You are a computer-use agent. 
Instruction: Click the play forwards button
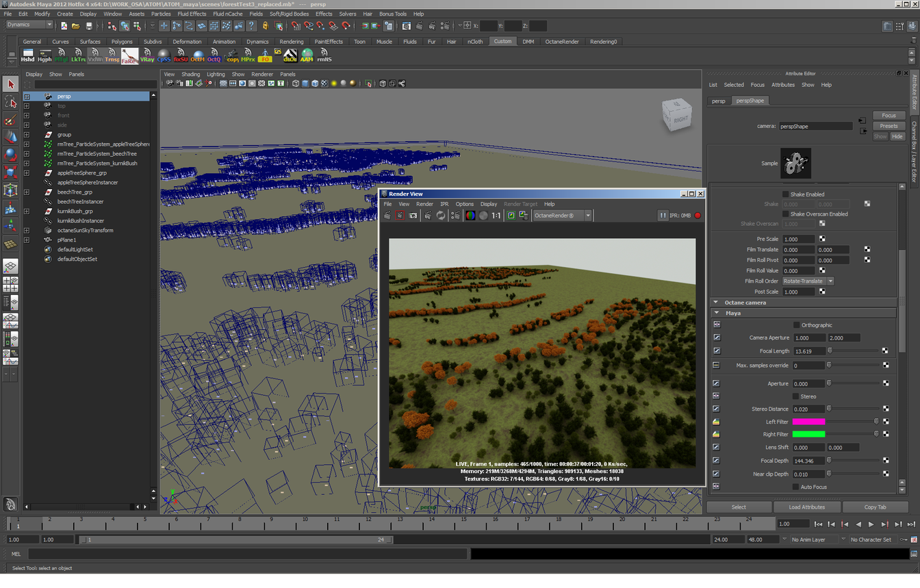point(871,524)
